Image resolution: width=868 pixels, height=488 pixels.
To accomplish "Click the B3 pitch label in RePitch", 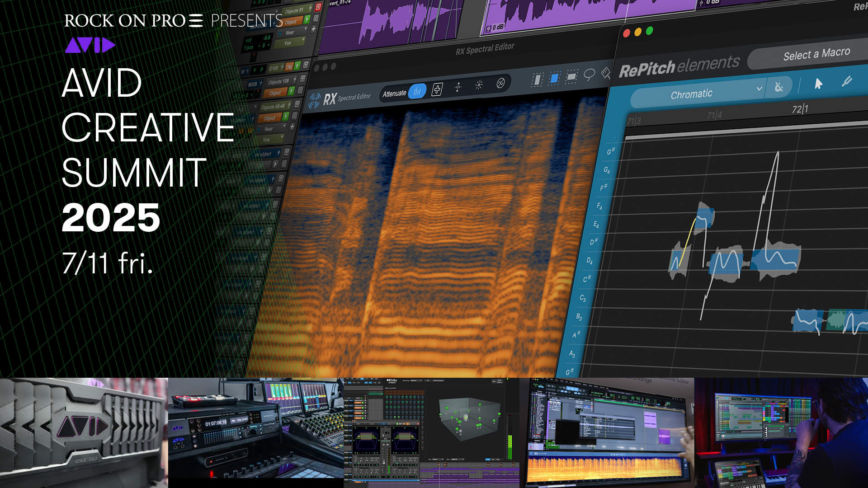I will (x=579, y=317).
